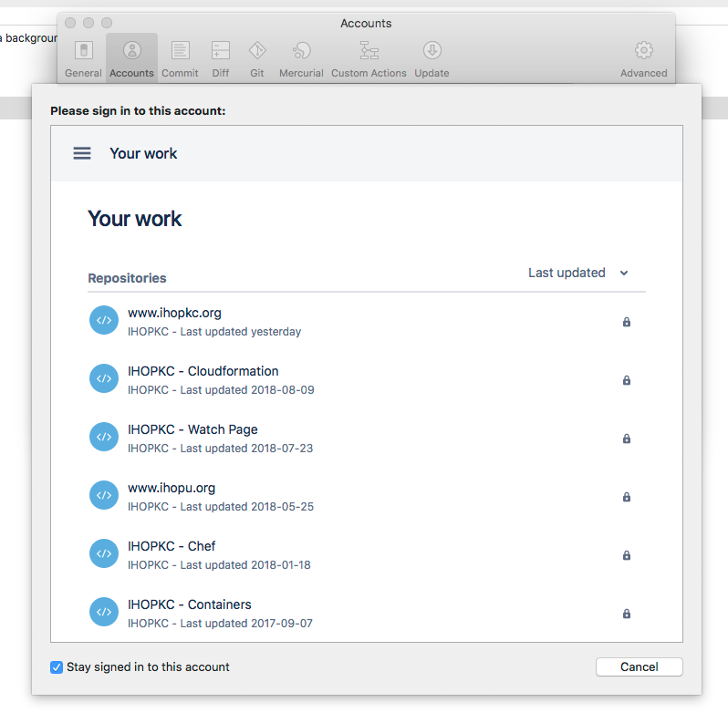Open the www.ihopu.org repository
The height and width of the screenshot is (723, 728).
172,488
